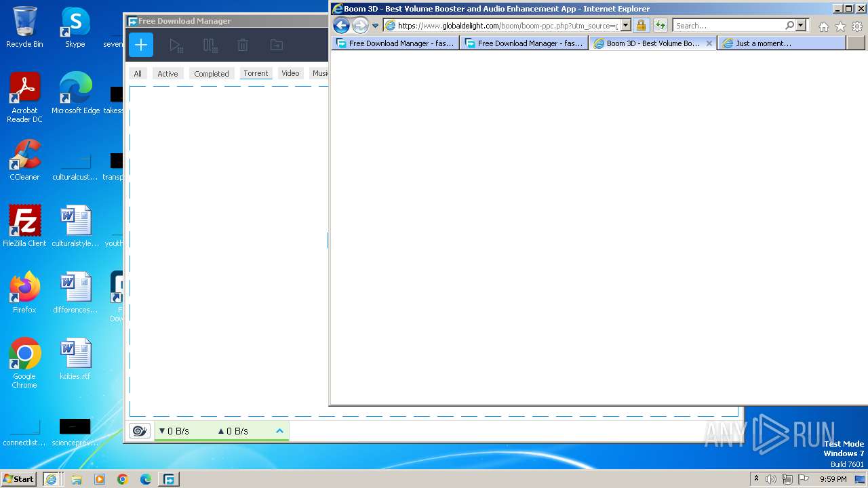Select Firefox desktop shortcut
Image resolution: width=868 pixels, height=488 pixels.
coord(24,293)
